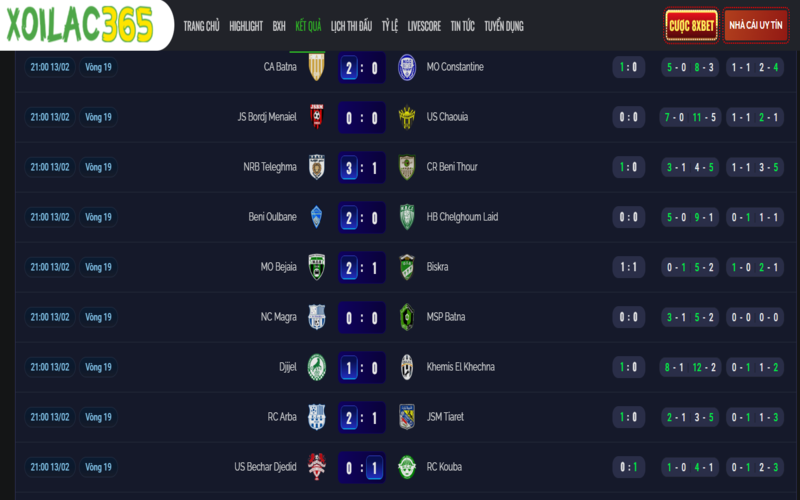Viewport: 800px width, 500px height.
Task: Click the JSM Tiaret team crest
Action: tap(406, 417)
